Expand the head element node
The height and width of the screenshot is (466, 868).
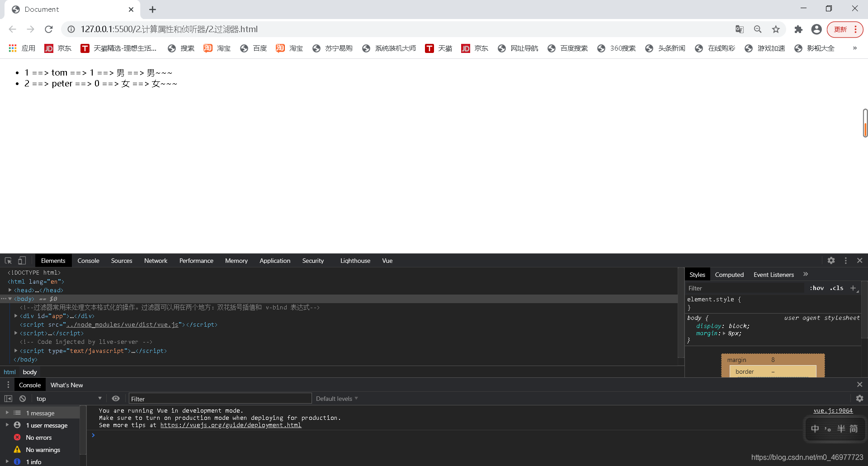10,290
